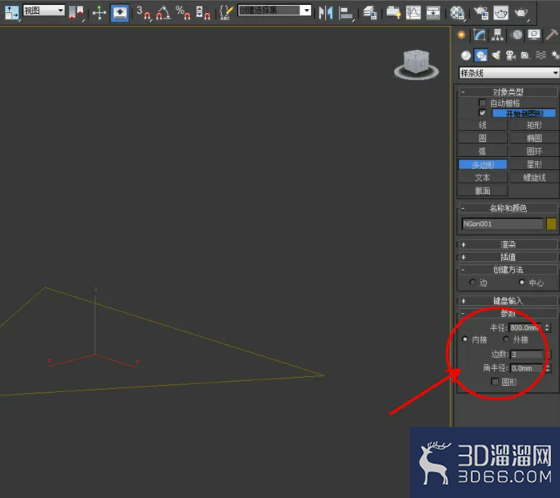Select the Cameras category icon
This screenshot has width=560, height=498.
511,55
